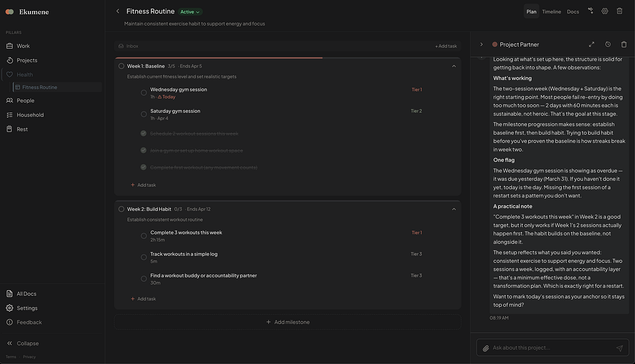Click the 08:19 AM message timestamp

(x=499, y=318)
